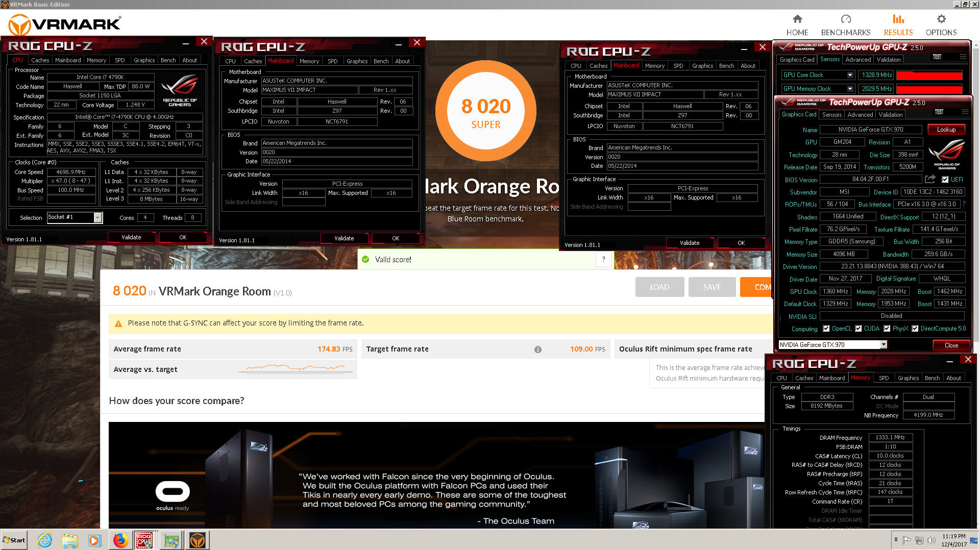The width and height of the screenshot is (980, 550).
Task: Click the Average frame rate 174.83 FPS value
Action: point(335,349)
